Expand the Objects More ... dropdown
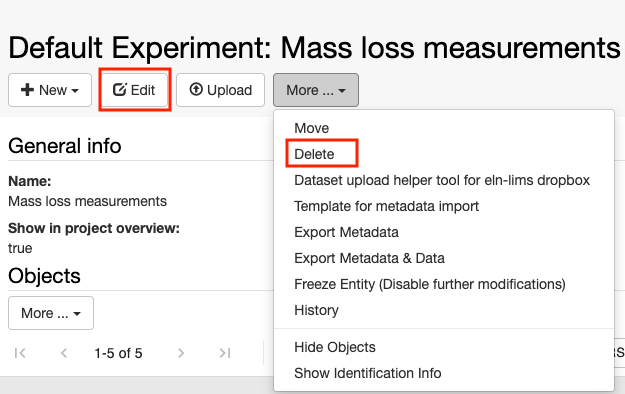The height and width of the screenshot is (394, 625). click(x=51, y=313)
